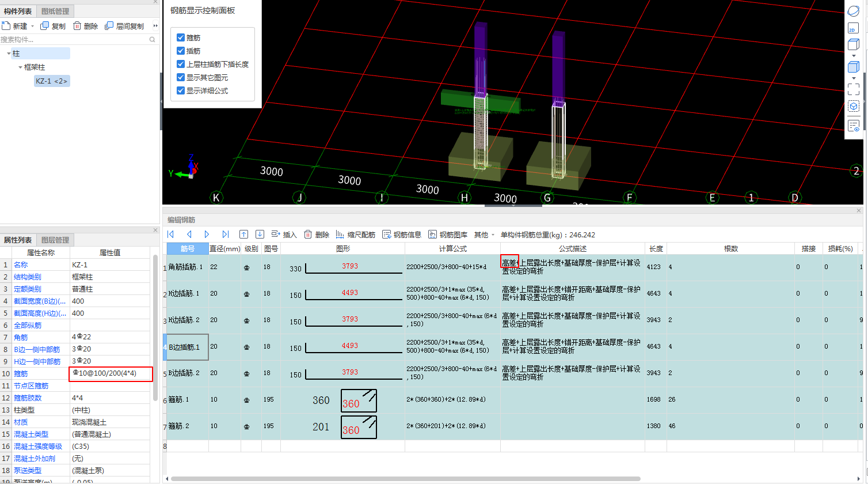Image resolution: width=868 pixels, height=484 pixels.
Task: Open the 其他 dropdown menu
Action: point(484,235)
